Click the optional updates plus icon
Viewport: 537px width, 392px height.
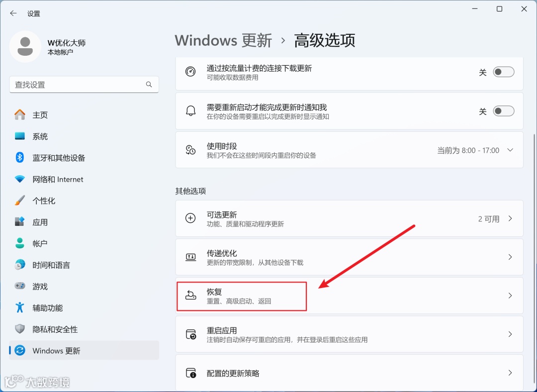pyautogui.click(x=190, y=218)
